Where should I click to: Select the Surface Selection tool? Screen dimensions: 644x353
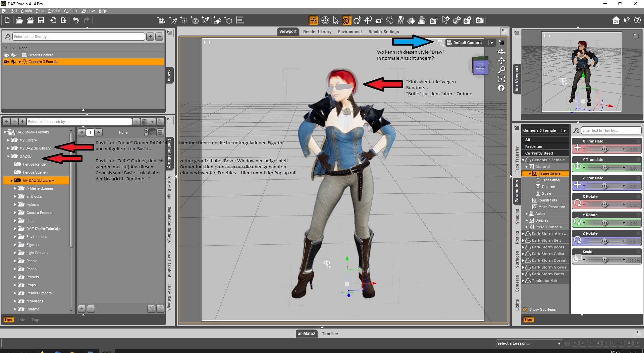[x=411, y=20]
